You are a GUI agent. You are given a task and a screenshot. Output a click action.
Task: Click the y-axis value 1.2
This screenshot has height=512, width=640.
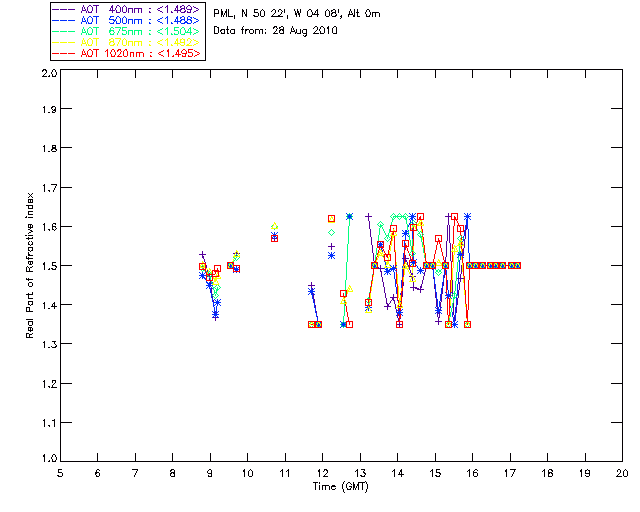coord(49,384)
